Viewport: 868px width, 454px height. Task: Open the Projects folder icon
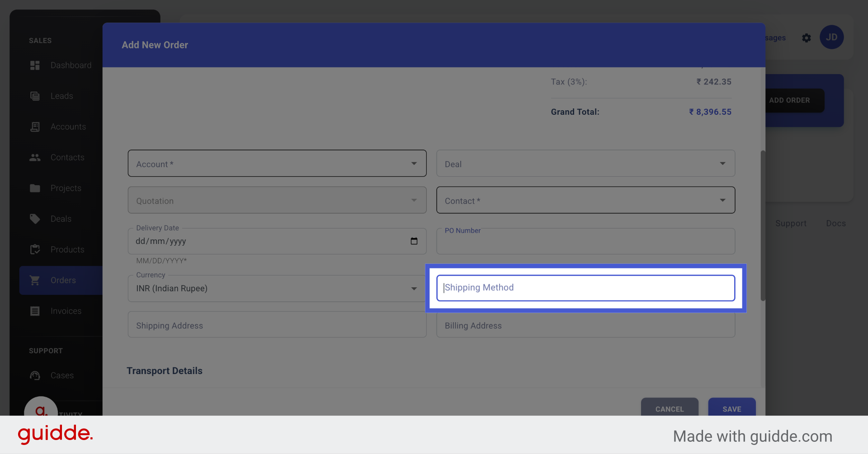(x=35, y=188)
